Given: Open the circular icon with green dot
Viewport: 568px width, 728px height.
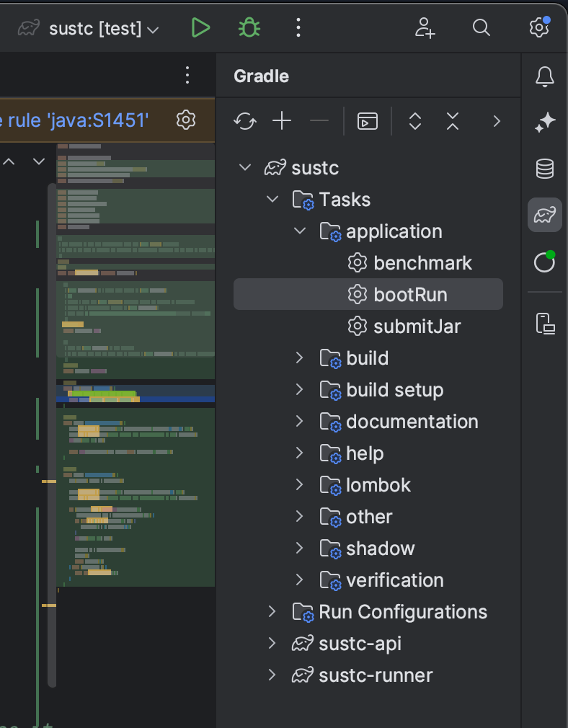Looking at the screenshot, I should click(545, 262).
